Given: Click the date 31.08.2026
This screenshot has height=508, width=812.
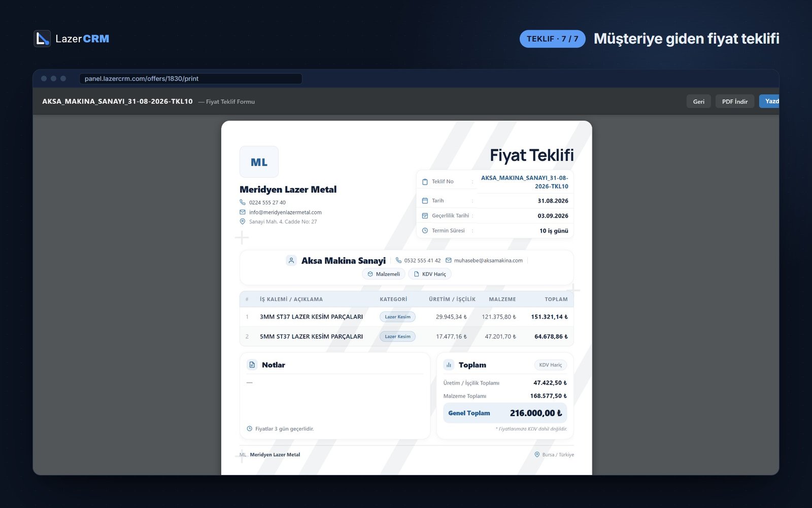Looking at the screenshot, I should tap(553, 201).
